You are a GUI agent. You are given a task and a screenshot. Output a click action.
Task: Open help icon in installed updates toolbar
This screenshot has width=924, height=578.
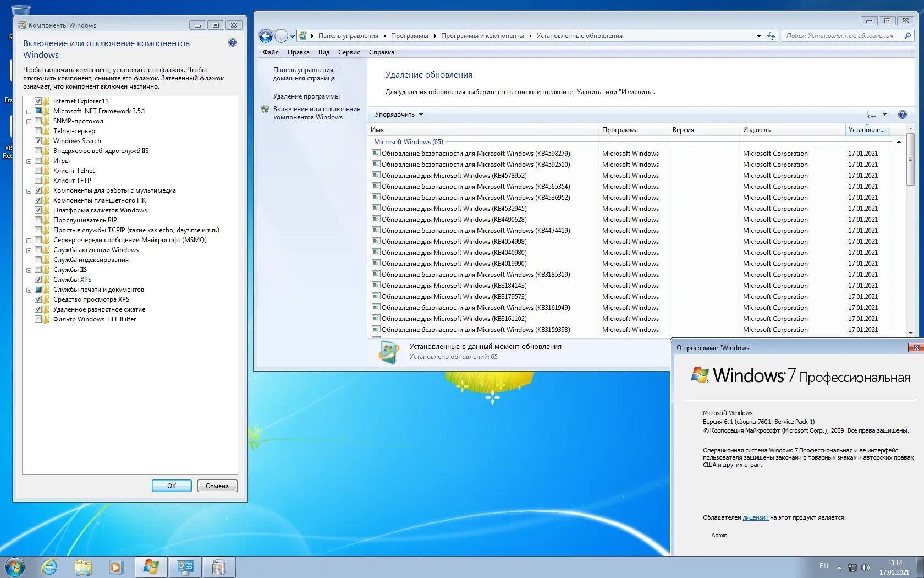tap(902, 114)
